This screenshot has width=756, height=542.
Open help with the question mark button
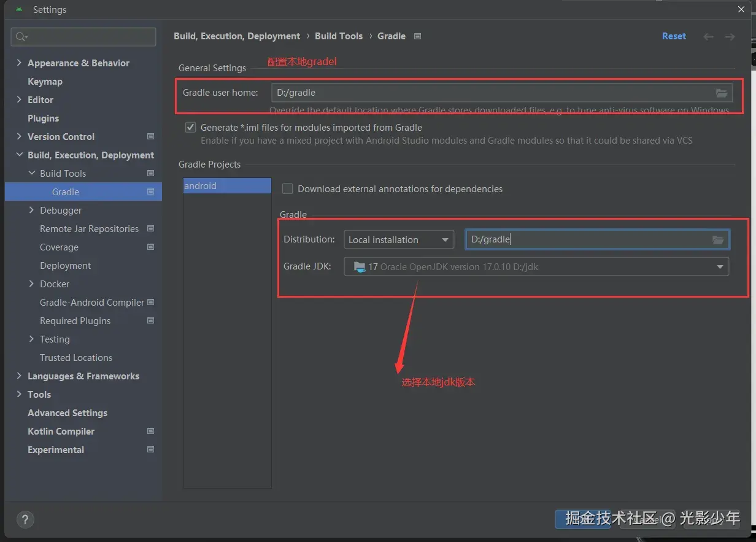click(25, 519)
